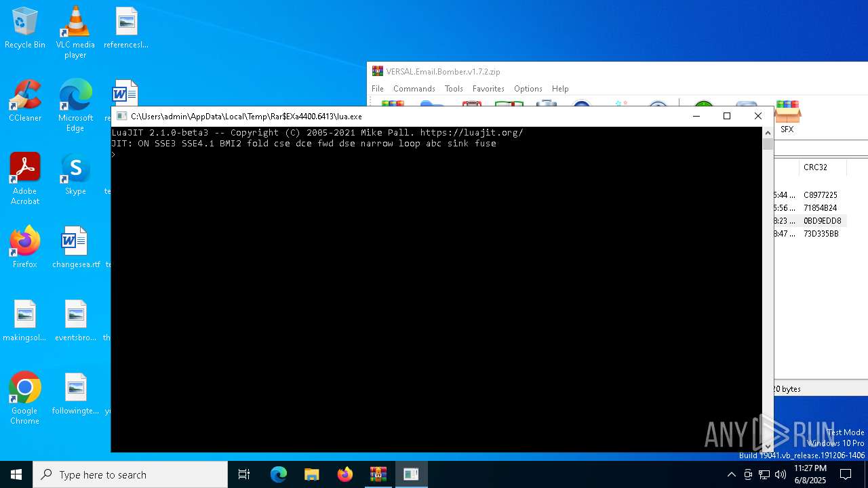The width and height of the screenshot is (868, 488).
Task: Click the network tray icon
Action: tap(764, 474)
